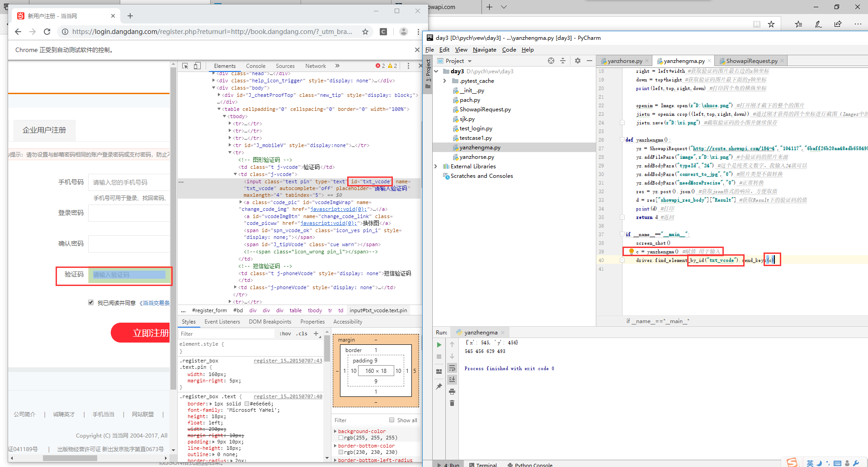Toggle :hov element state in Styles

pos(285,334)
